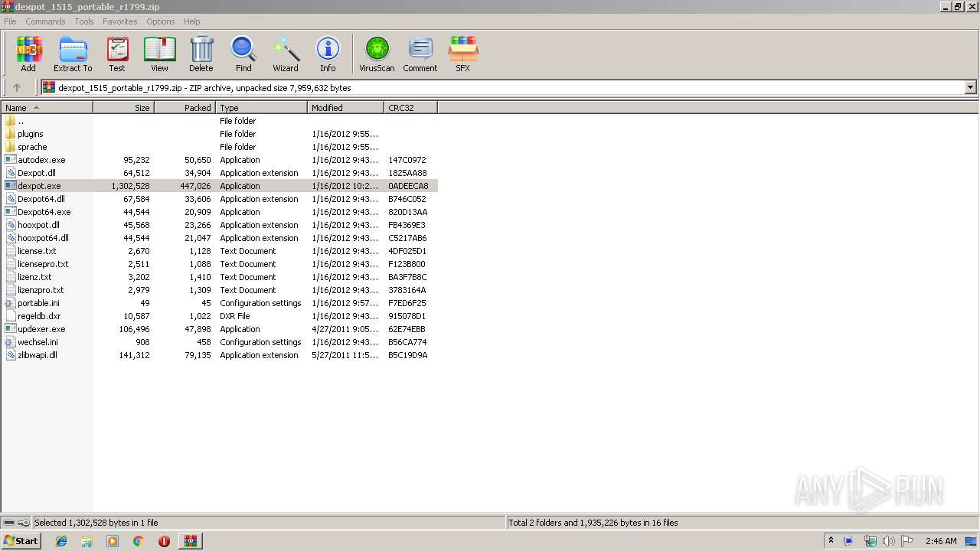Image resolution: width=980 pixels, height=551 pixels.
Task: Click the drive icon in status bar
Action: point(9,523)
